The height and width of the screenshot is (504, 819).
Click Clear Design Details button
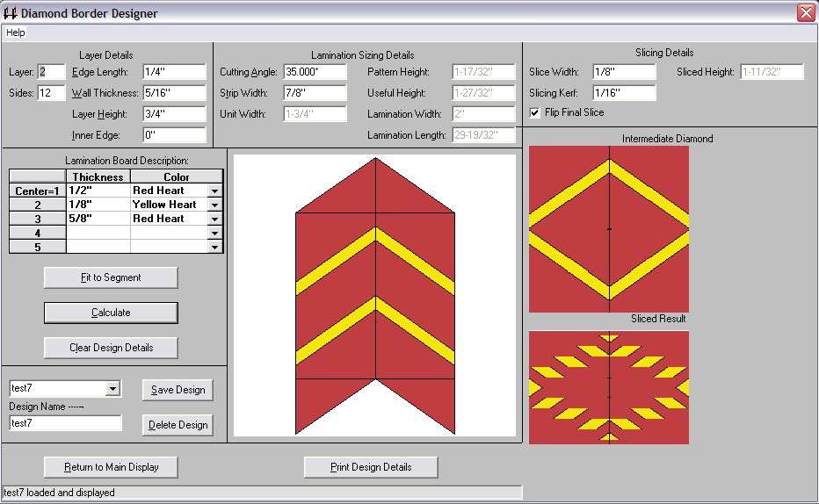point(111,348)
